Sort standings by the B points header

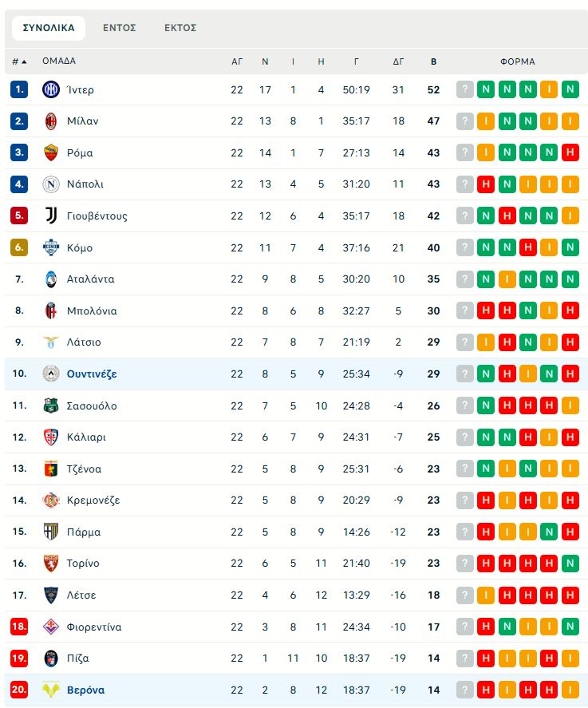(x=433, y=61)
